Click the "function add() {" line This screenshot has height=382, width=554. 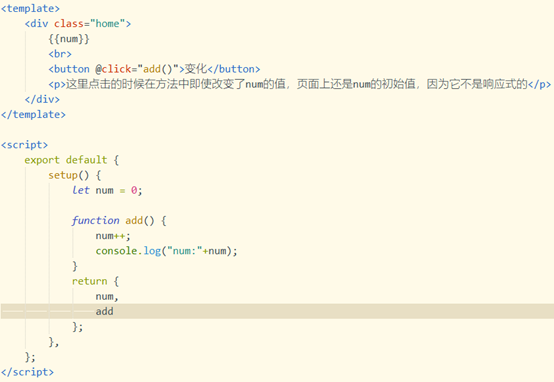click(x=119, y=221)
